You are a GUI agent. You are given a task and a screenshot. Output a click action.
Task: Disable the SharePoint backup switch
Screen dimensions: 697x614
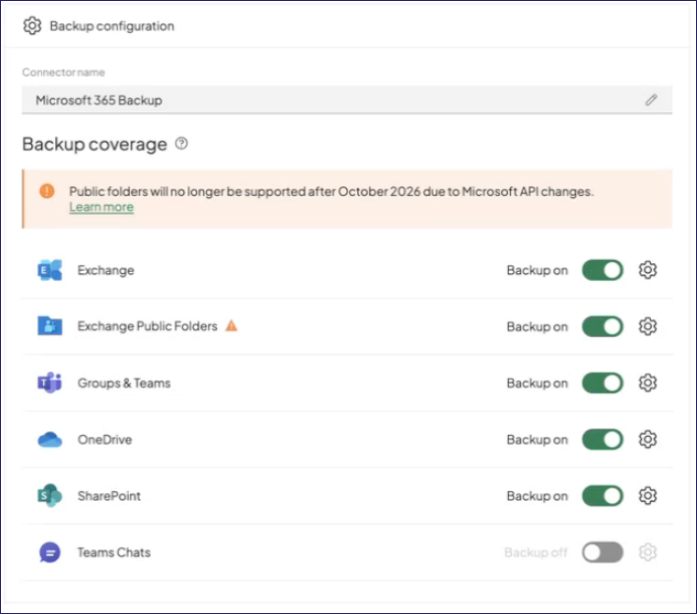point(603,496)
